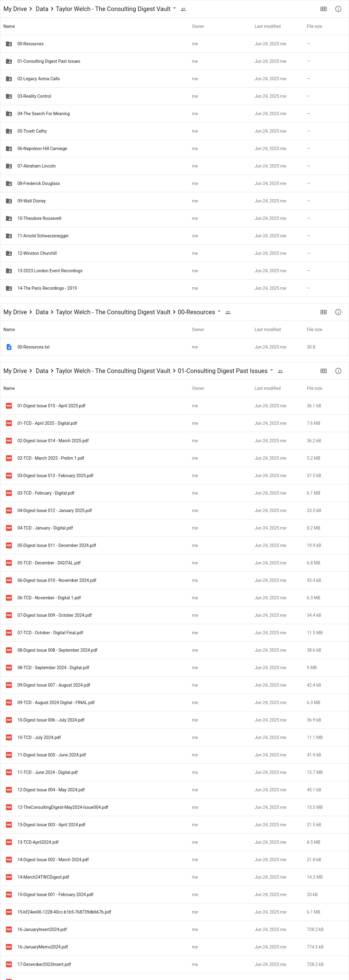
Task: Click 15.7 MB size of 11-TCD June 2024
Action: coord(314,772)
